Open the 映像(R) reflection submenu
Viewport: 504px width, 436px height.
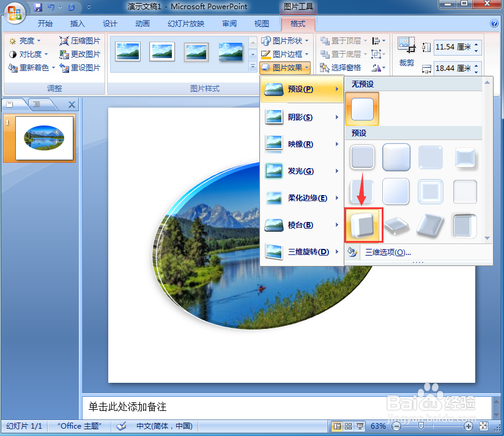302,144
